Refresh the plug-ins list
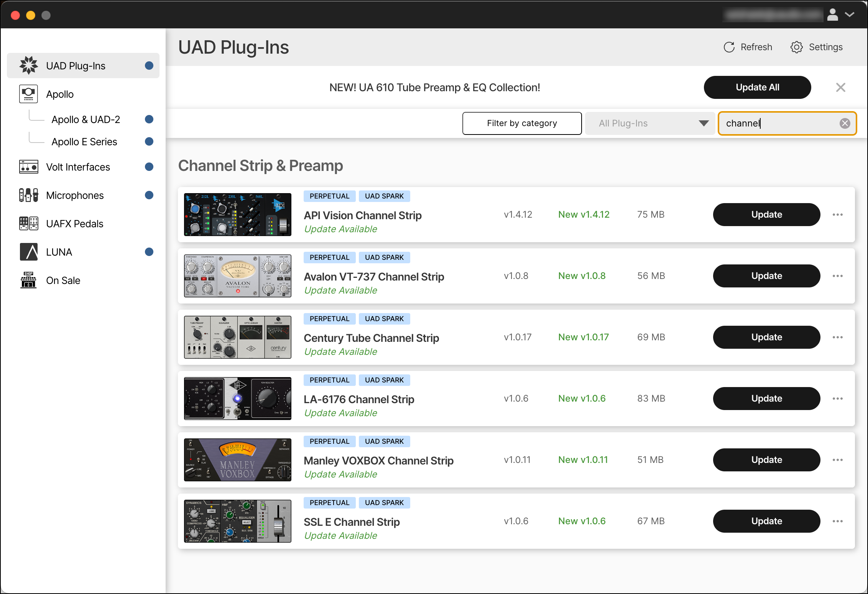This screenshot has width=868, height=594. [x=747, y=47]
